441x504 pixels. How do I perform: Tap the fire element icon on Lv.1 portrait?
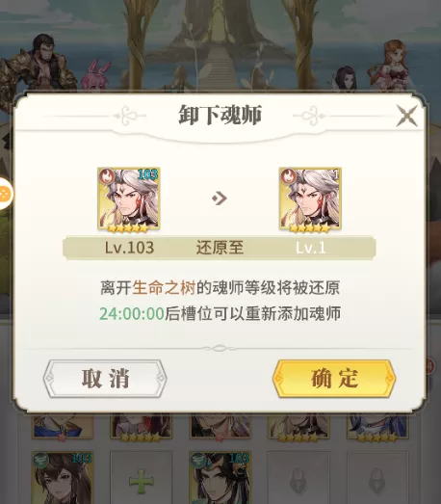(288, 176)
